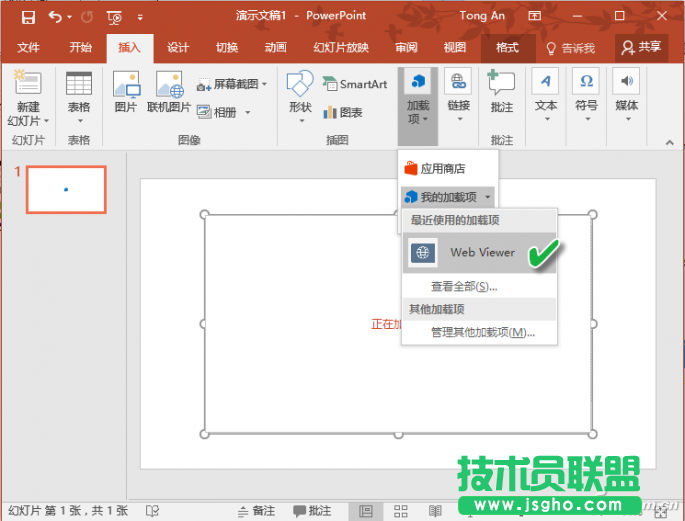Open the 符号 symbols dropdown

[587, 96]
